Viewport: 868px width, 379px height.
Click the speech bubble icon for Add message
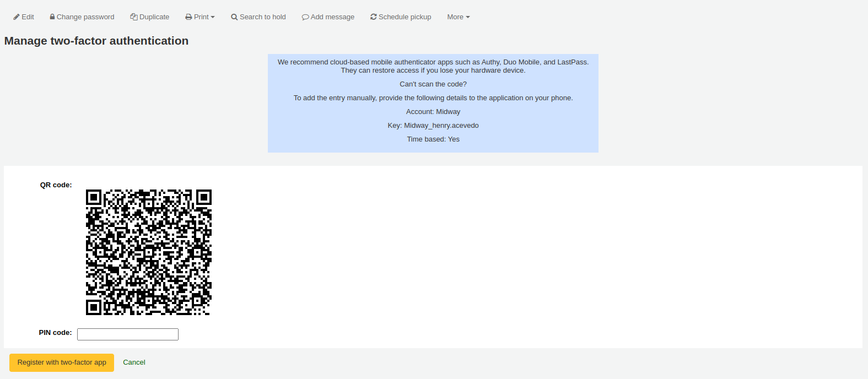pyautogui.click(x=305, y=17)
